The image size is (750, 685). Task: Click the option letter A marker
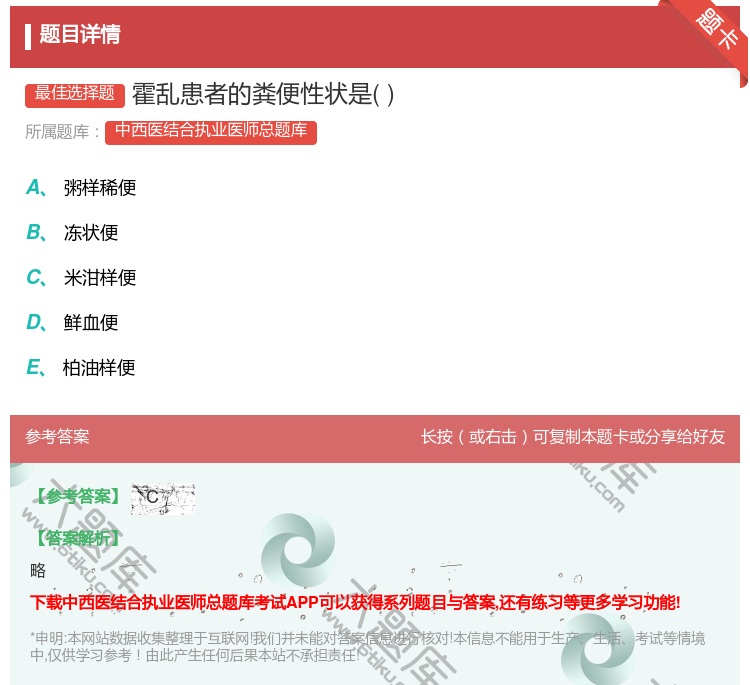point(35,187)
